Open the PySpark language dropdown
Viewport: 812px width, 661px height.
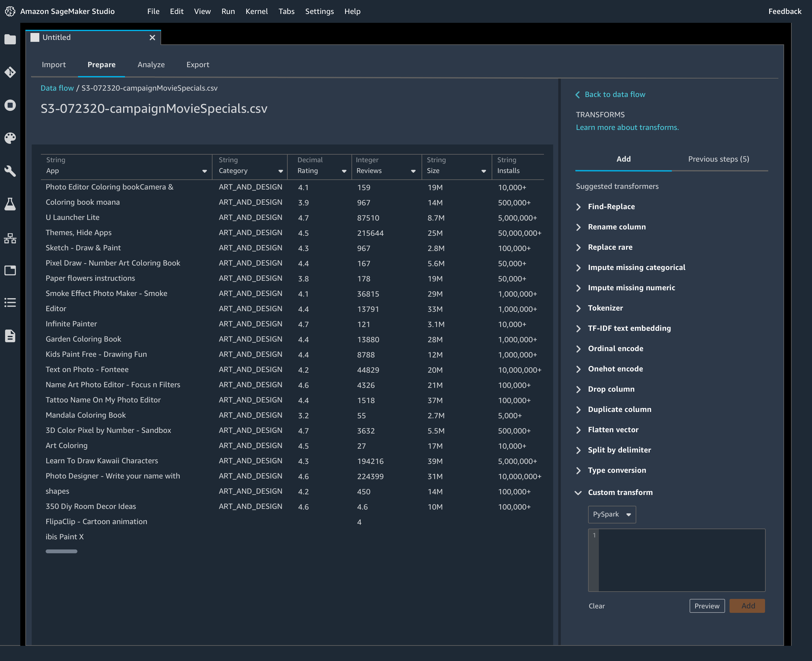[611, 514]
